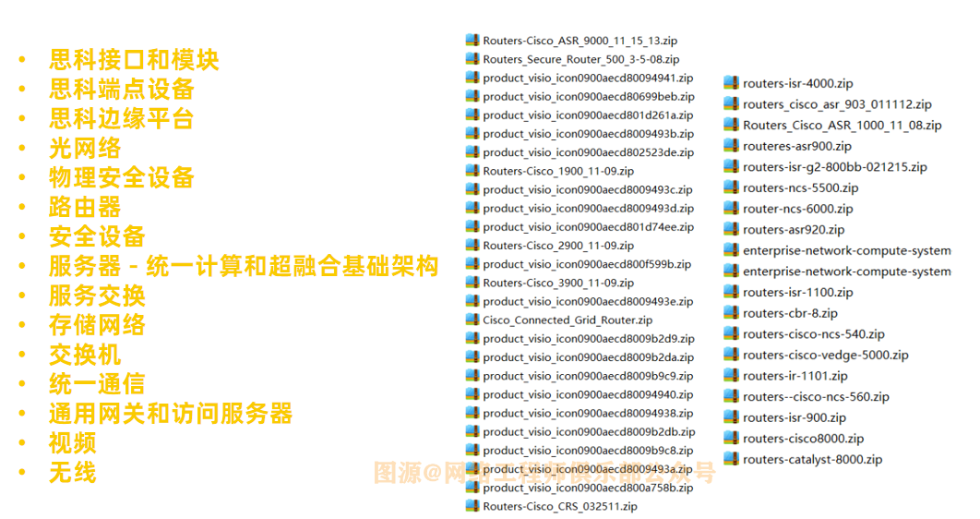This screenshot has height=519, width=980.
Task: Click file name product_visio_icon0900aecd801d74ee.zip
Action: [x=588, y=227]
